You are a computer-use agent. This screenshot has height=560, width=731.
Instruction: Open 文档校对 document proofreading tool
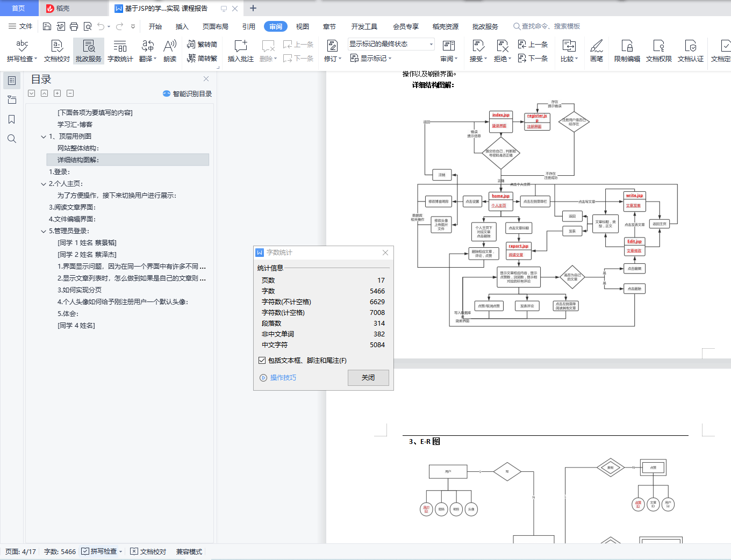pos(57,51)
